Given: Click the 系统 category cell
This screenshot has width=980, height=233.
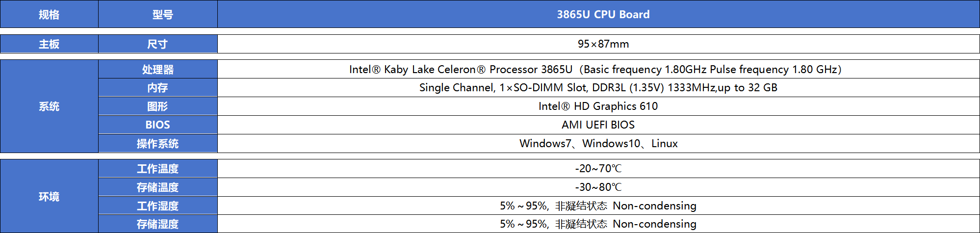Looking at the screenshot, I should click(49, 106).
